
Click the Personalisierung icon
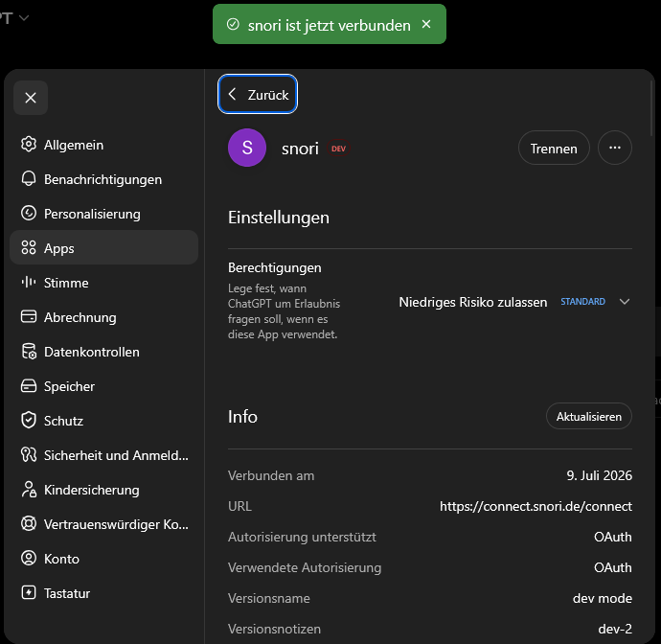coord(29,214)
